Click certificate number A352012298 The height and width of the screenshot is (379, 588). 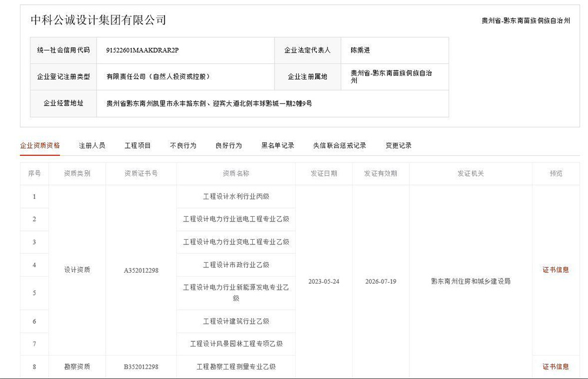point(141,270)
